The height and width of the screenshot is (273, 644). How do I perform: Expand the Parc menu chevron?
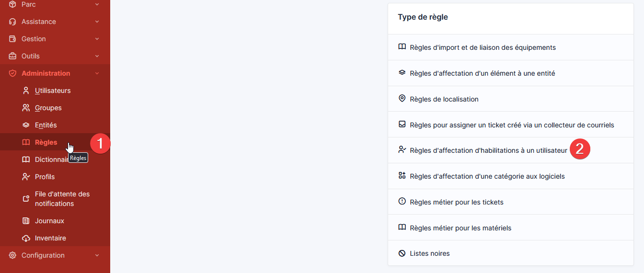click(x=97, y=4)
